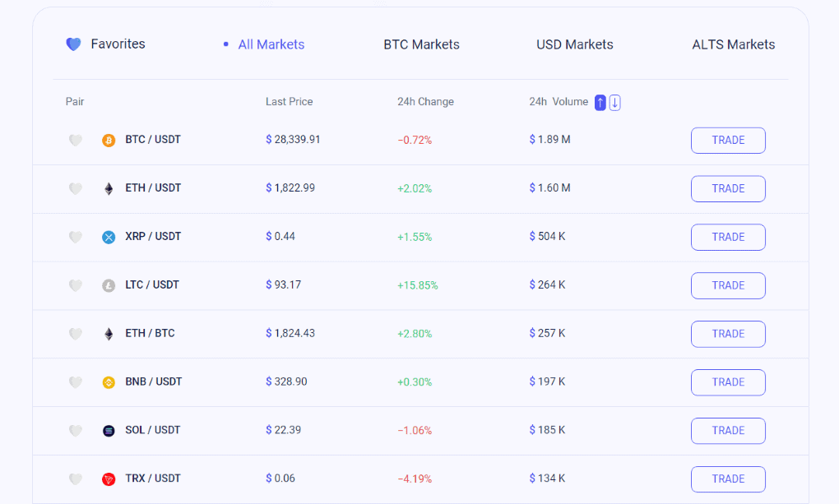The height and width of the screenshot is (504, 839).
Task: Sort 24h Volume ascending with up arrow
Action: click(x=600, y=102)
